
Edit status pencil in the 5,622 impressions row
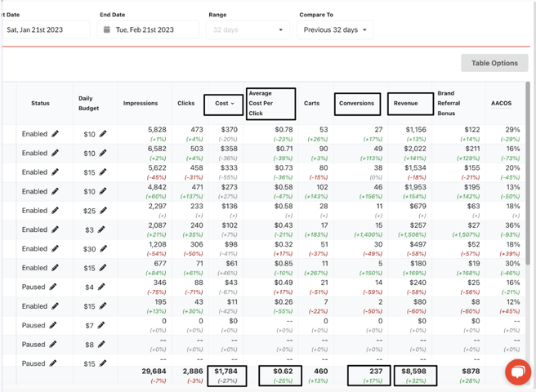click(55, 172)
